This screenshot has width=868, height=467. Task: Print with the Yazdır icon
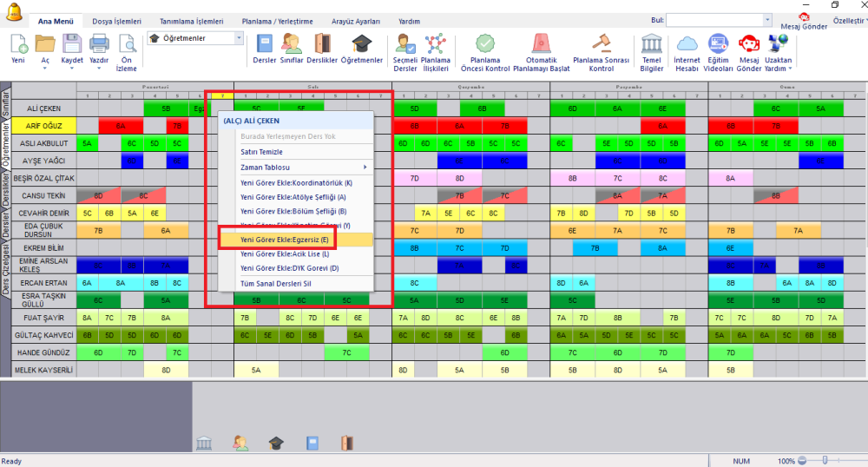coord(99,44)
